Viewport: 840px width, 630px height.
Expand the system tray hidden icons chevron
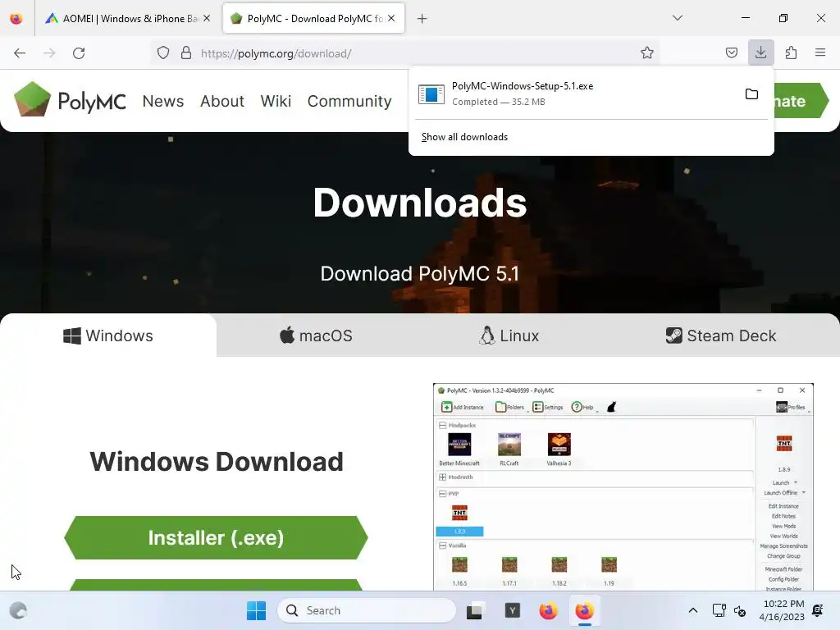(x=692, y=610)
